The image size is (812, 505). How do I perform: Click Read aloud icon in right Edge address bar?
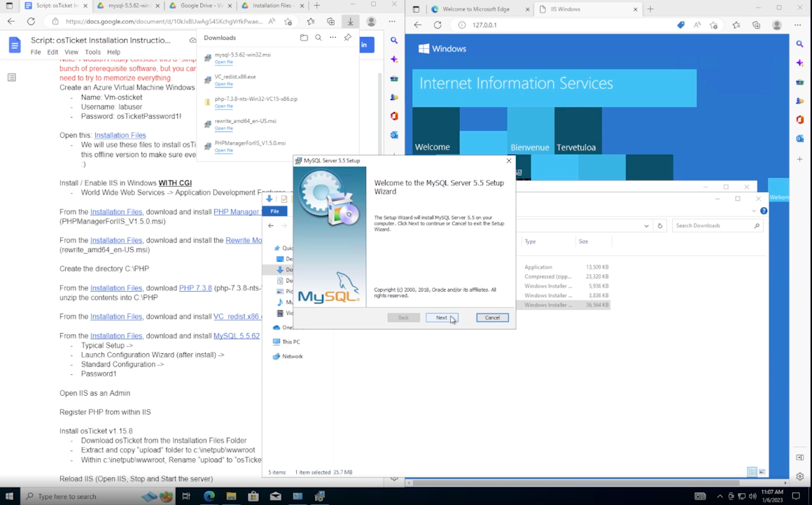tap(698, 25)
